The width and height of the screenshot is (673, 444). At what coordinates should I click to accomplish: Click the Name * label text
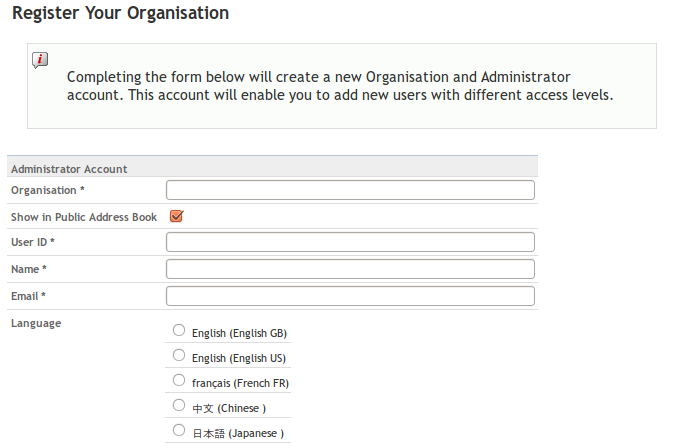coord(29,269)
